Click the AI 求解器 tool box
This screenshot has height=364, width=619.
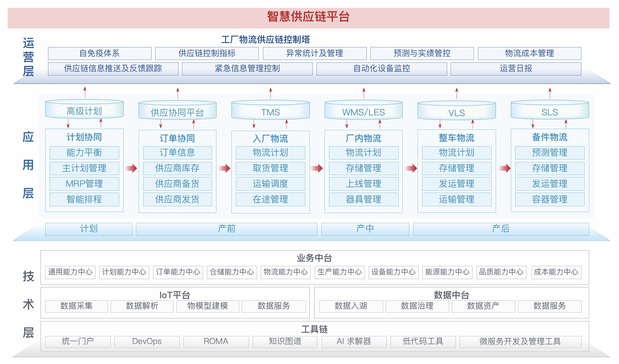[x=354, y=342]
